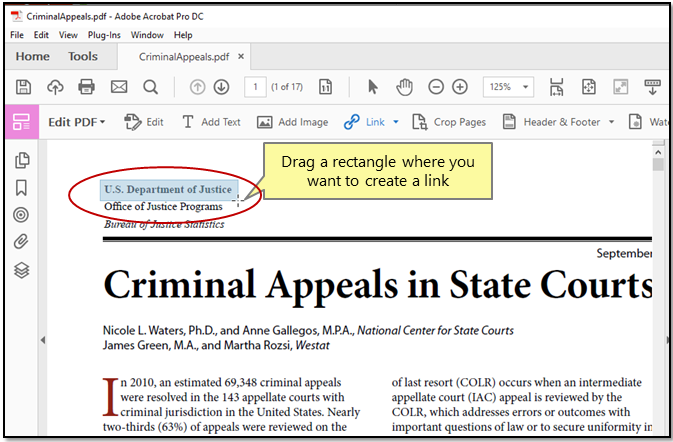Click 'Criminal Appeals in State Courts' title

[378, 285]
